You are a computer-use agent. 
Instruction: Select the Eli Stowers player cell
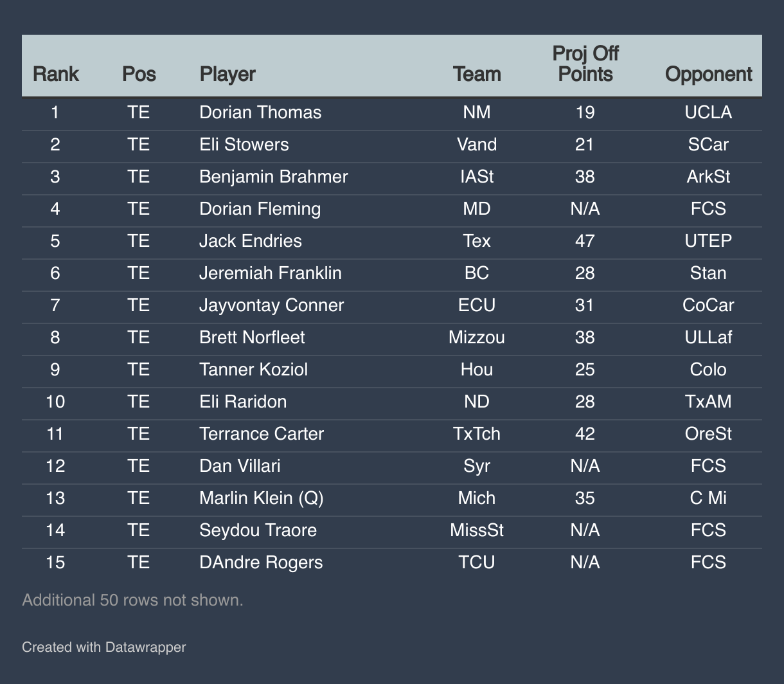tap(244, 145)
